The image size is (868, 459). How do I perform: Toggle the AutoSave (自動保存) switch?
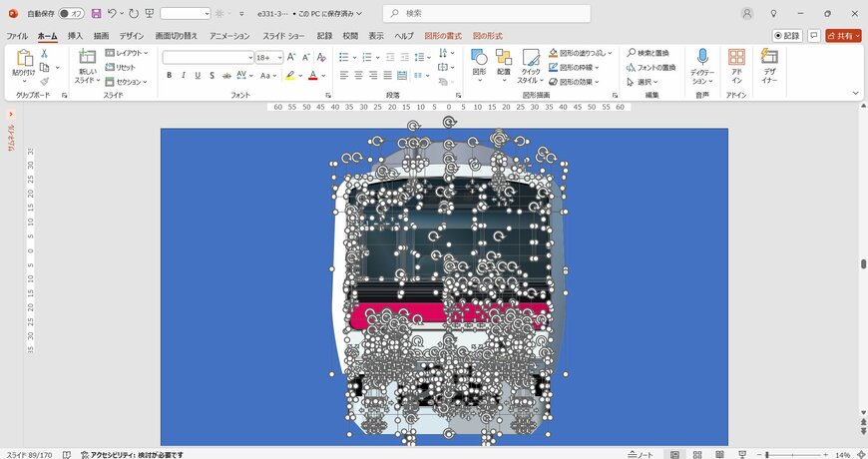click(71, 14)
